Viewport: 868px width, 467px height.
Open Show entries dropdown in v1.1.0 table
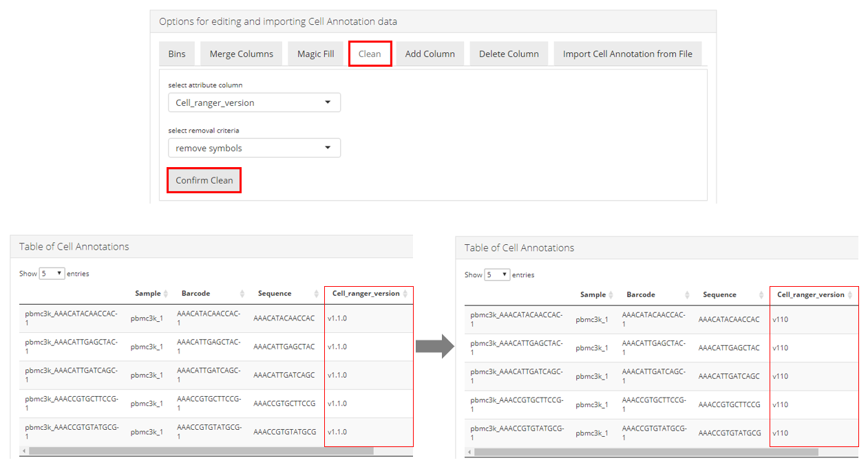point(52,274)
